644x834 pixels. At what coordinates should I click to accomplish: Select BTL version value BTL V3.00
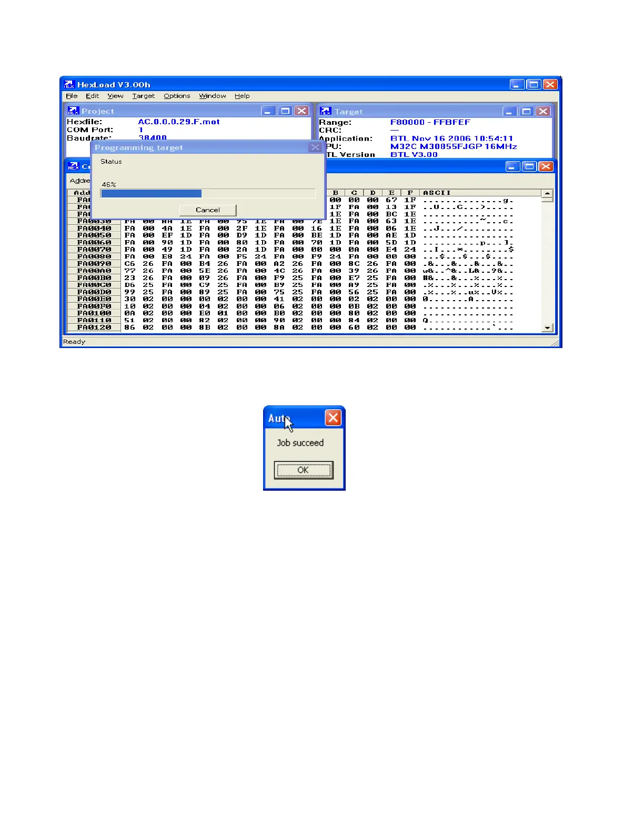click(414, 154)
